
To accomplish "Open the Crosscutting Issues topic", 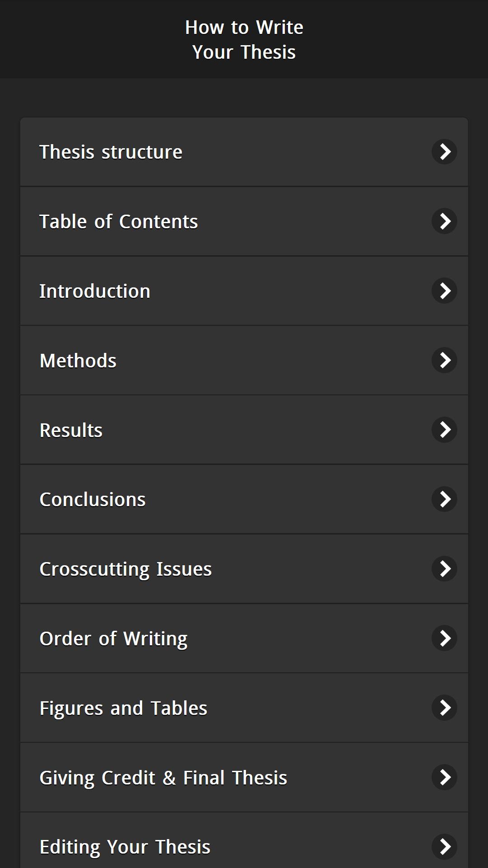I will click(244, 569).
